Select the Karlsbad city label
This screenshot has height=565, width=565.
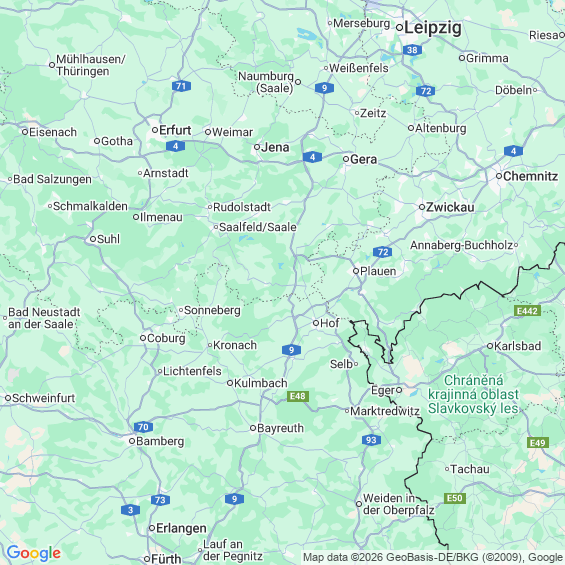(x=517, y=346)
